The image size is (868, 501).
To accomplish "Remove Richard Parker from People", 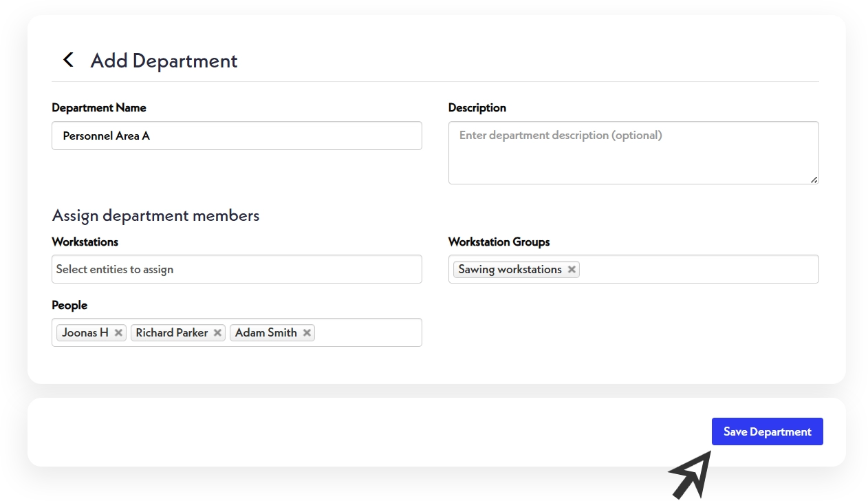I will (217, 332).
